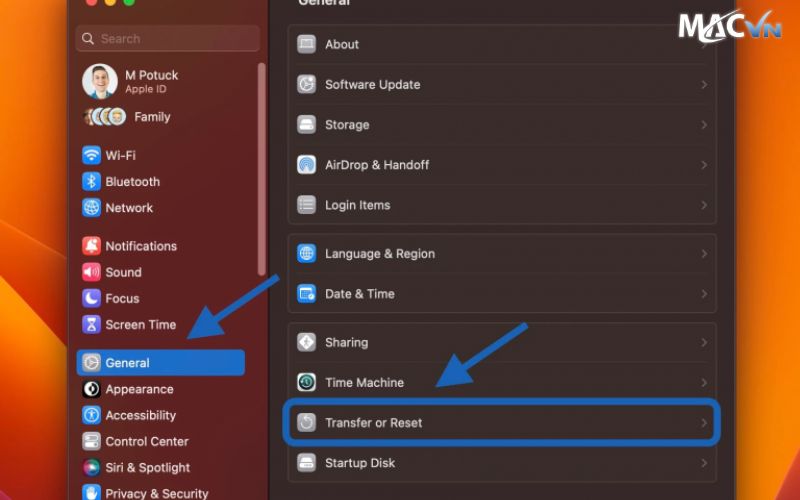Click the Language & Region globe icon

point(307,254)
